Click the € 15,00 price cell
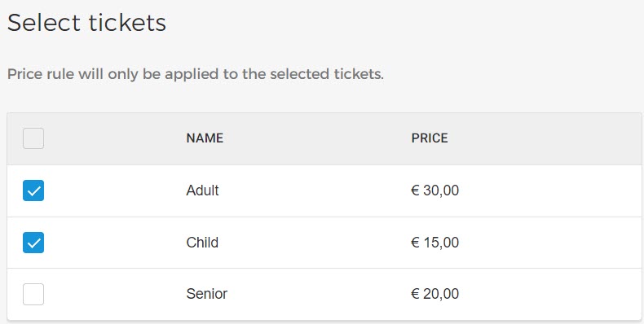 coord(435,243)
